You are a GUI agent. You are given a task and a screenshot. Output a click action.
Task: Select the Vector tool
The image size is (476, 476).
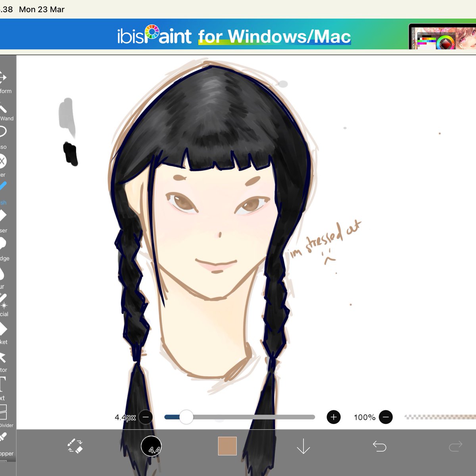click(4, 361)
